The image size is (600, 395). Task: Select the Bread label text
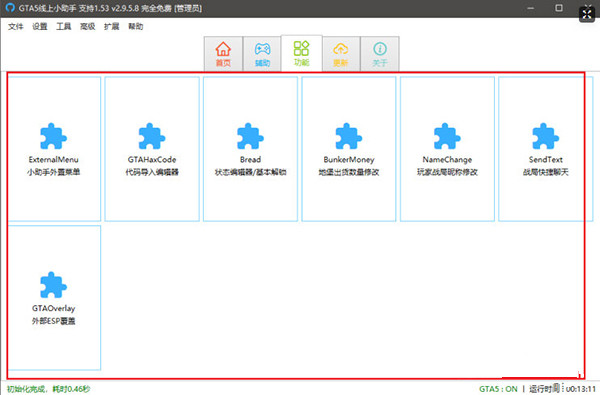[250, 160]
